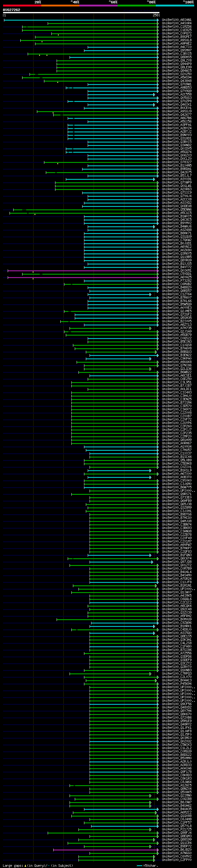
Task: Select the UniRef100_A5AS94 label
Action: click(x=177, y=78)
